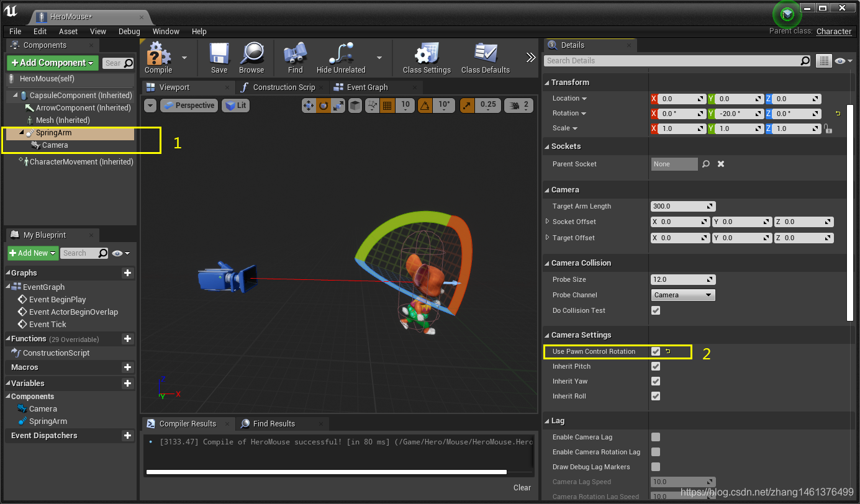Click Search Details input field

point(678,61)
